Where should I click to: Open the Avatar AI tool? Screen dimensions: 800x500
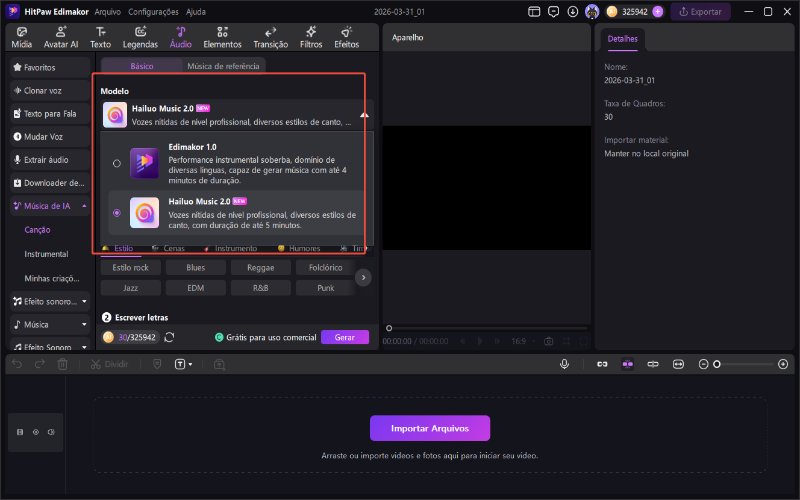(x=60, y=38)
